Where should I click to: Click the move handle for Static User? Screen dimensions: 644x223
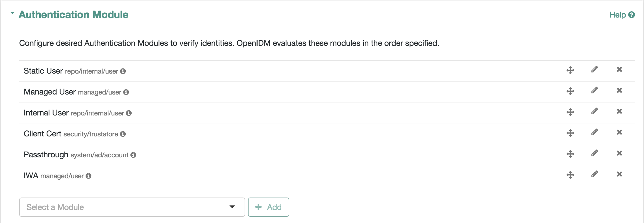point(570,70)
